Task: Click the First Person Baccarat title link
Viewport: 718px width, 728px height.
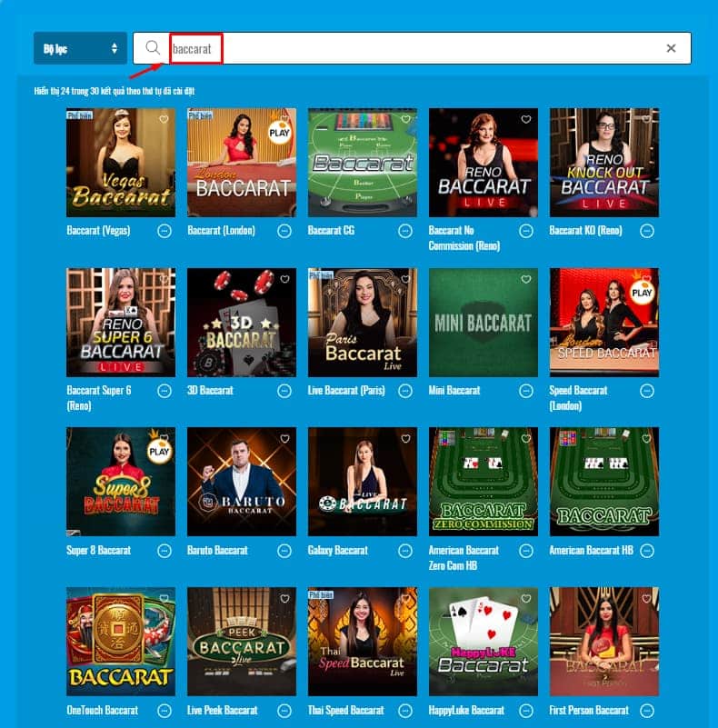Action: [x=589, y=710]
